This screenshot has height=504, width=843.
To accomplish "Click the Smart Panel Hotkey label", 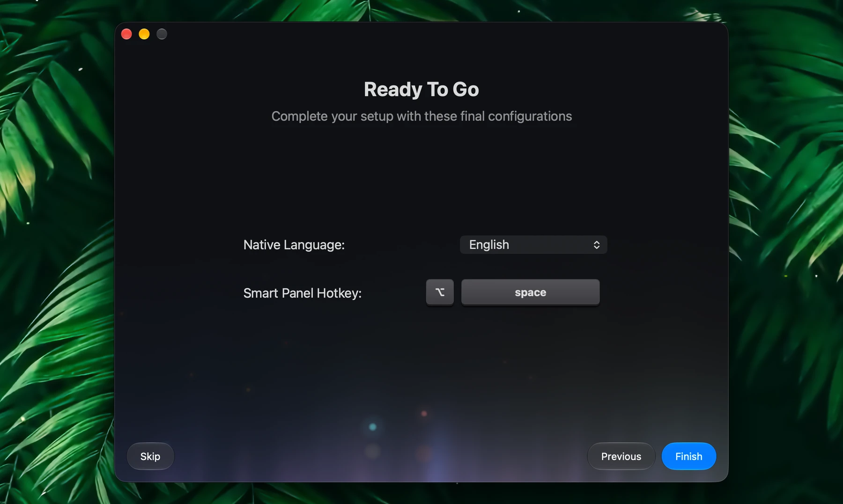I will [x=303, y=293].
